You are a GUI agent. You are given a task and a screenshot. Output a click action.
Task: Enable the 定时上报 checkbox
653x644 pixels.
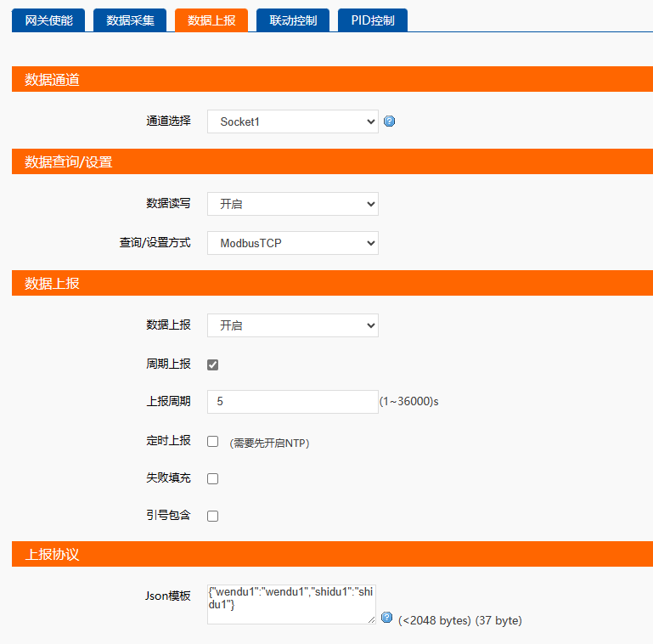click(213, 441)
